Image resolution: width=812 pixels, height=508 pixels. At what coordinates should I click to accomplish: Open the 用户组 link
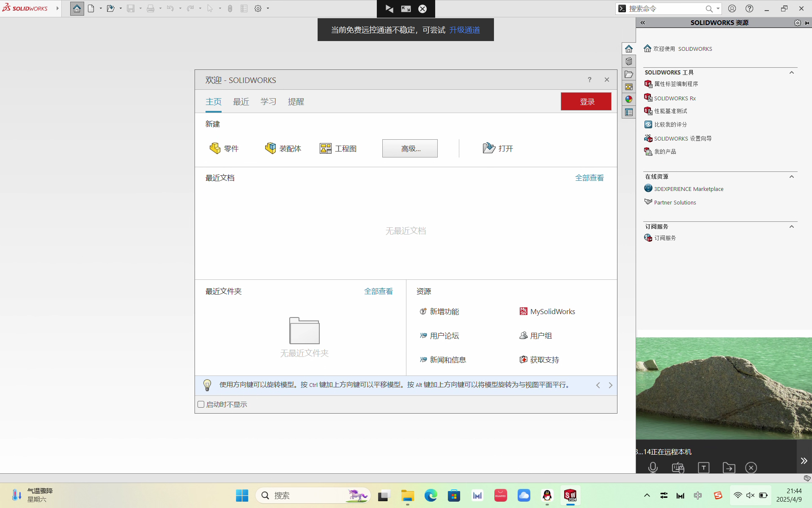coord(535,336)
